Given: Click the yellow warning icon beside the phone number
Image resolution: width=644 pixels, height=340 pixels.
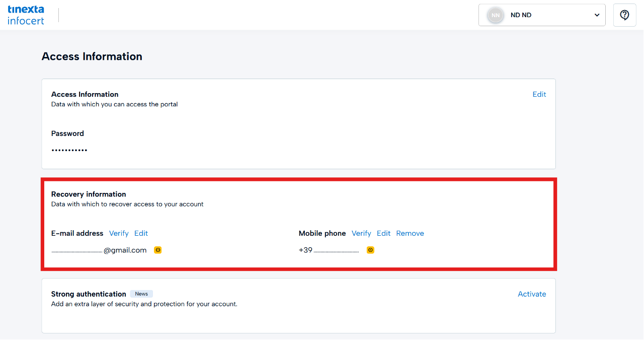Looking at the screenshot, I should [371, 250].
